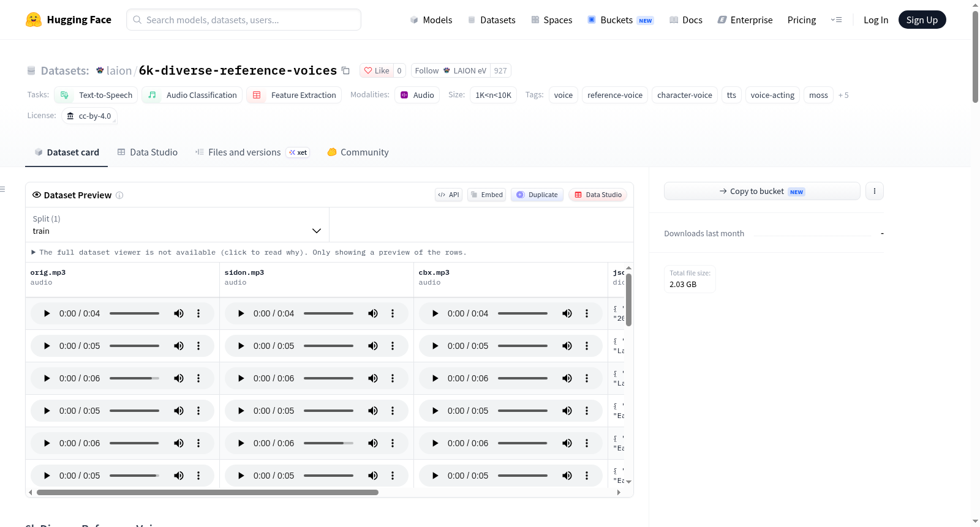
Task: Copy the dataset name with the copy icon
Action: click(x=345, y=70)
